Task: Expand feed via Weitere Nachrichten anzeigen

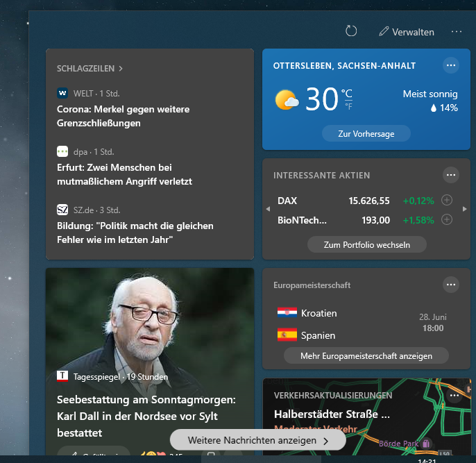Action: click(x=257, y=440)
